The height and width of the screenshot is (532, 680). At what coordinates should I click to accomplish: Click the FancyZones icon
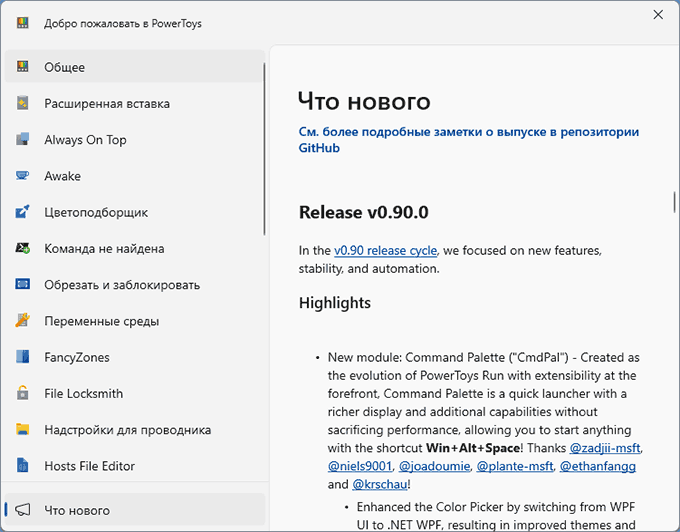(23, 357)
